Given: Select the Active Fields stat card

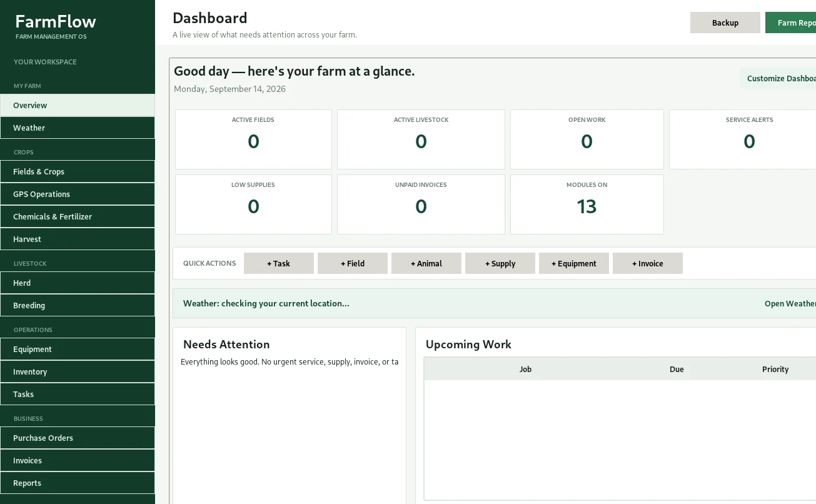Looking at the screenshot, I should (253, 139).
